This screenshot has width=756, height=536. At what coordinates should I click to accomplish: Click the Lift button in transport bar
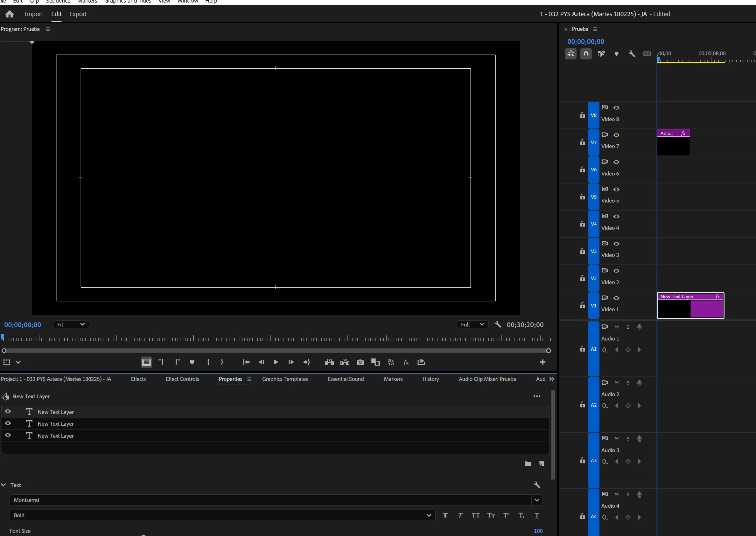click(x=329, y=362)
